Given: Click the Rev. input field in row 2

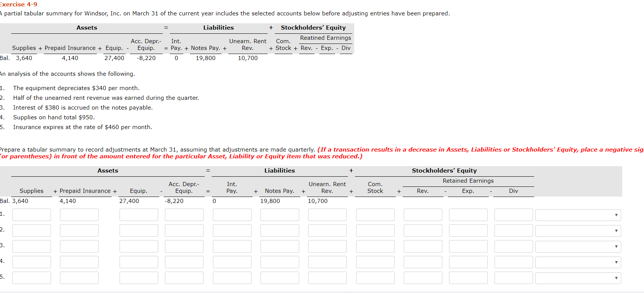Looking at the screenshot, I should [x=423, y=231].
